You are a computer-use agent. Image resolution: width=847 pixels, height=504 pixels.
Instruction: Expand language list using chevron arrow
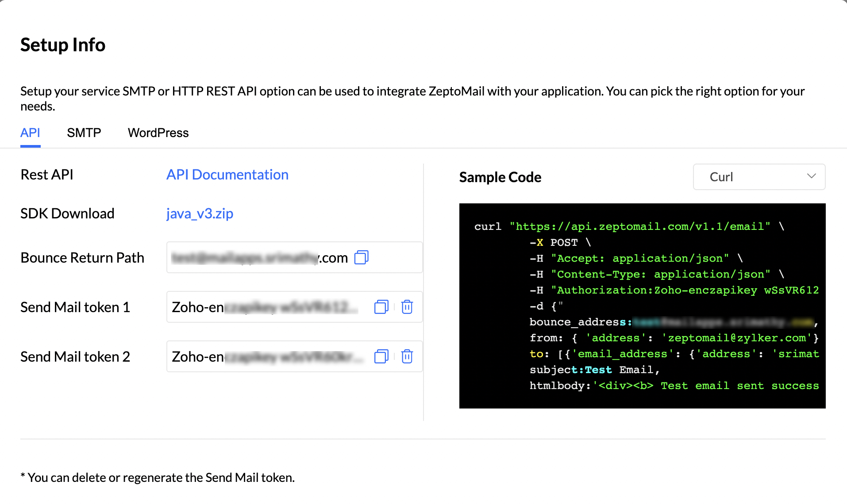[x=811, y=176]
